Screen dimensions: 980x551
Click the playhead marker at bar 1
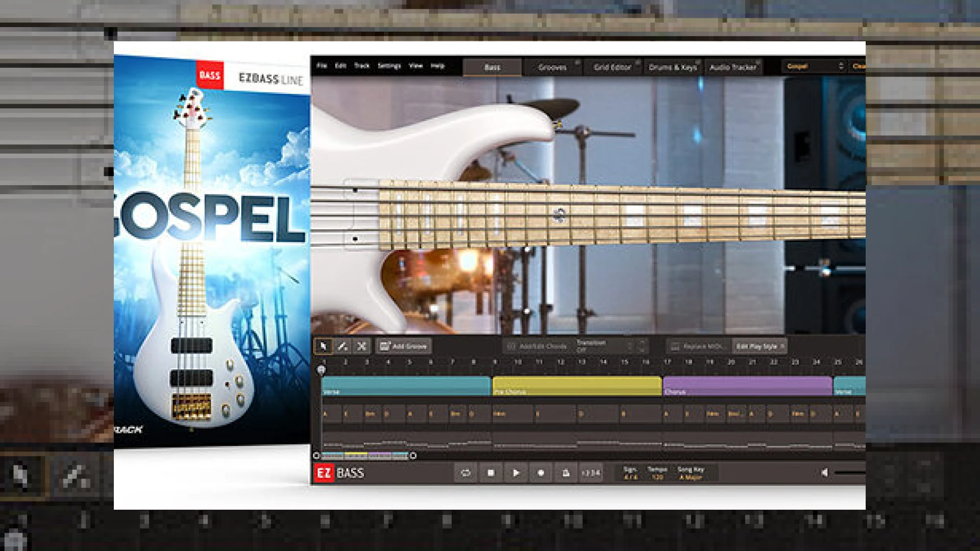pos(322,370)
